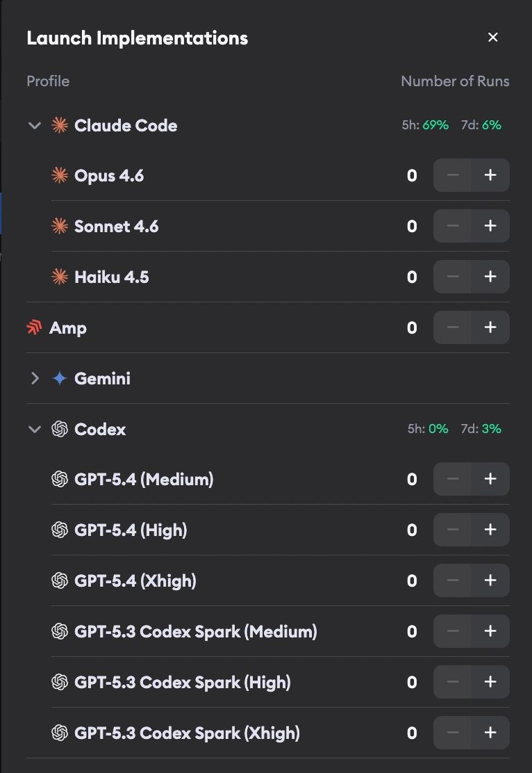This screenshot has height=773, width=532.
Task: Increase runs for GPT-5.4 (High)
Action: (x=490, y=530)
